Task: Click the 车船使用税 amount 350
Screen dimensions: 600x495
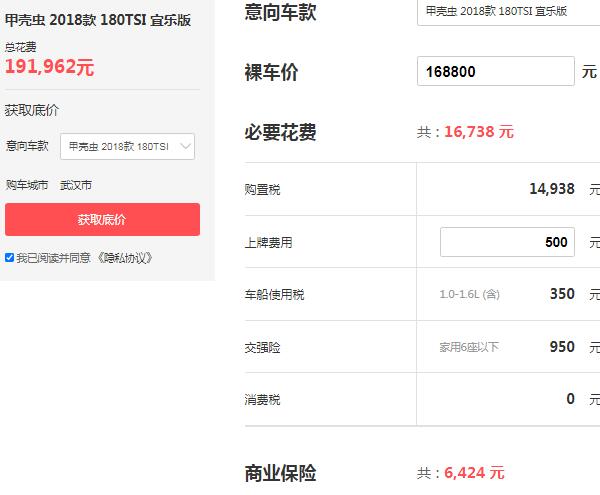Action: click(562, 294)
